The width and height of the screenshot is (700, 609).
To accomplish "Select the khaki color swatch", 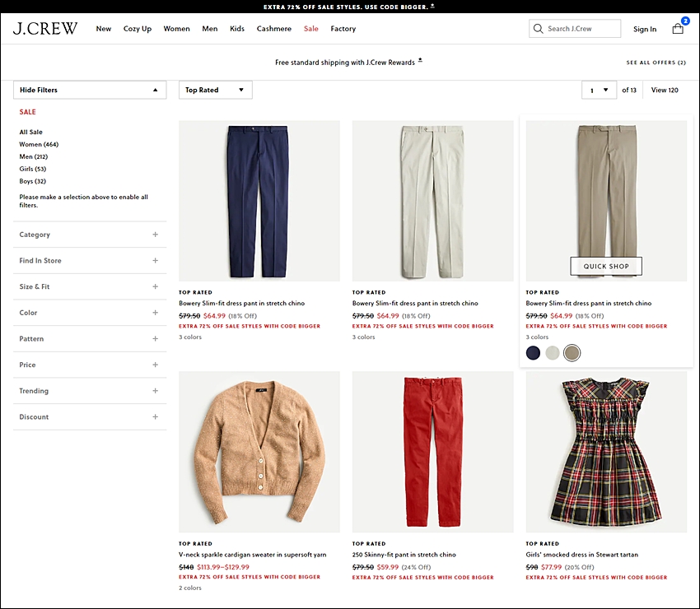I will 572,353.
